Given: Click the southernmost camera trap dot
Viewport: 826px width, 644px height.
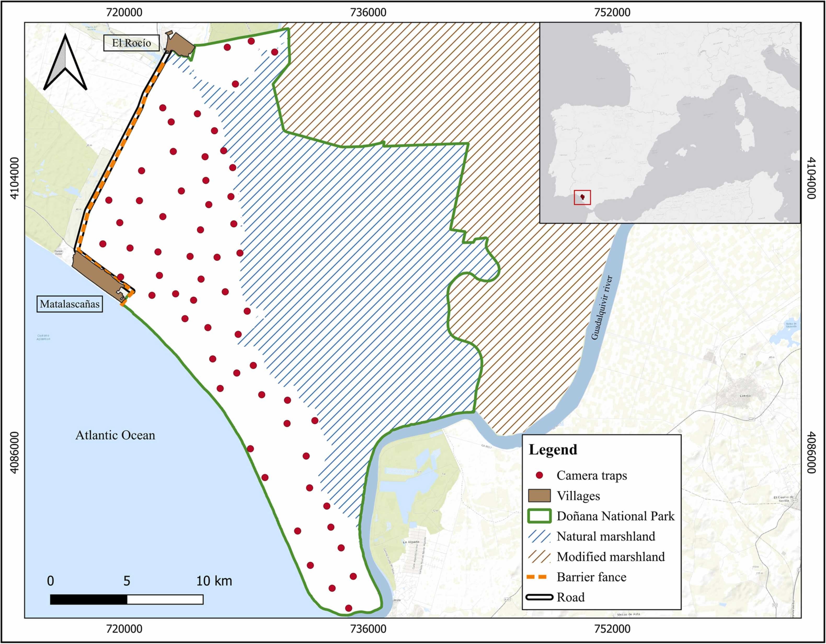Looking at the screenshot, I should 349,608.
